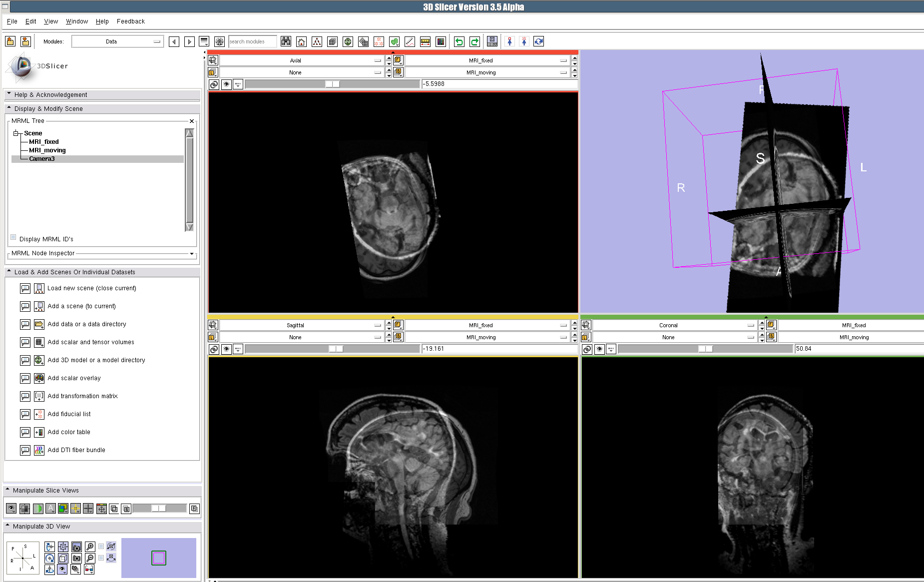Open the Axial orientation dropdown
This screenshot has height=582, width=924.
coord(301,60)
